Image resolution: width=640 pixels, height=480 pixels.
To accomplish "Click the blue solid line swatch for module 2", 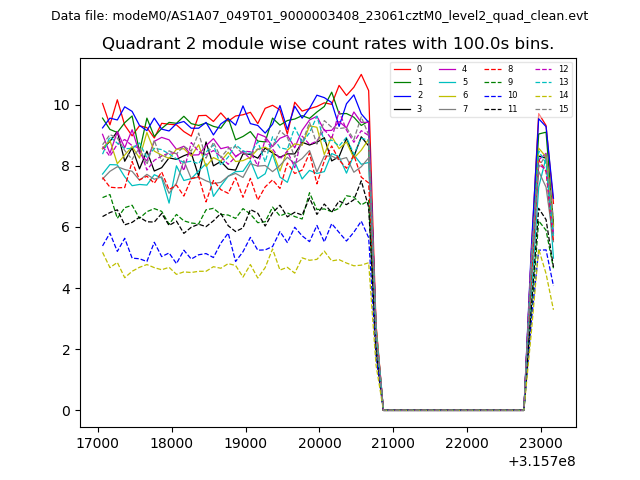I will coord(402,95).
